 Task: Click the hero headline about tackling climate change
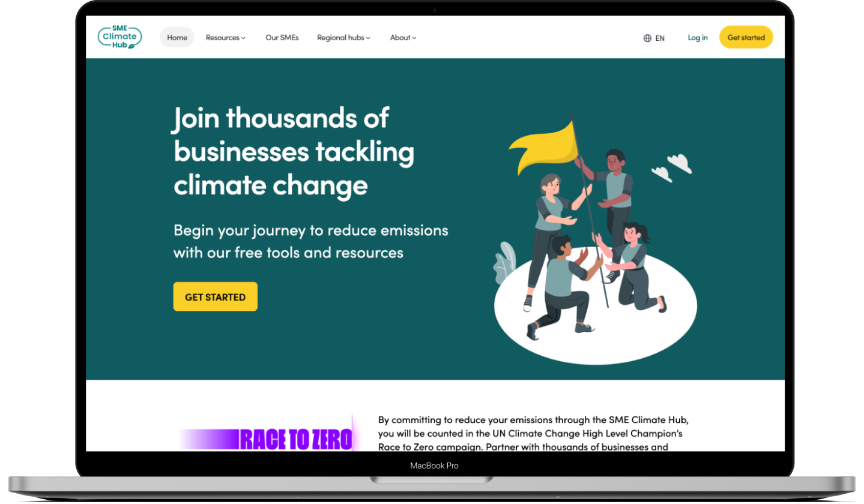(x=294, y=151)
